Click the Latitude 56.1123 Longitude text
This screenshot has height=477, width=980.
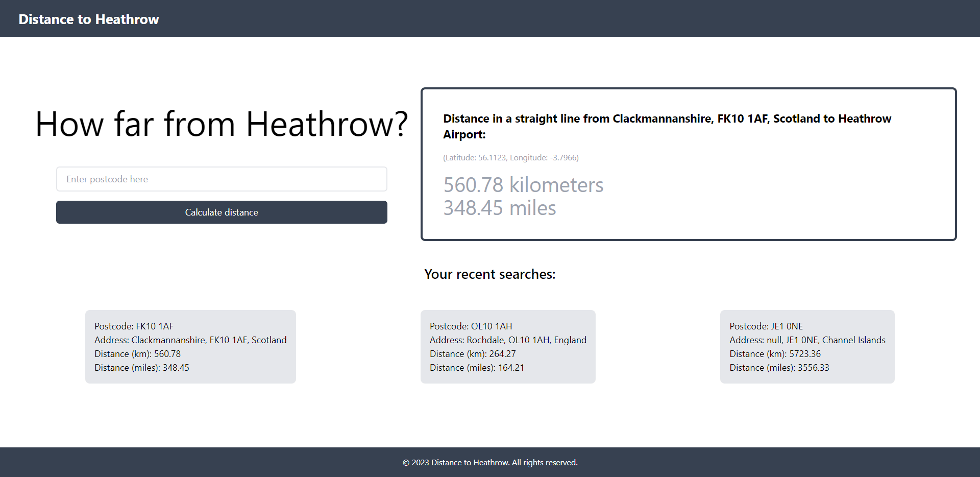click(x=511, y=158)
